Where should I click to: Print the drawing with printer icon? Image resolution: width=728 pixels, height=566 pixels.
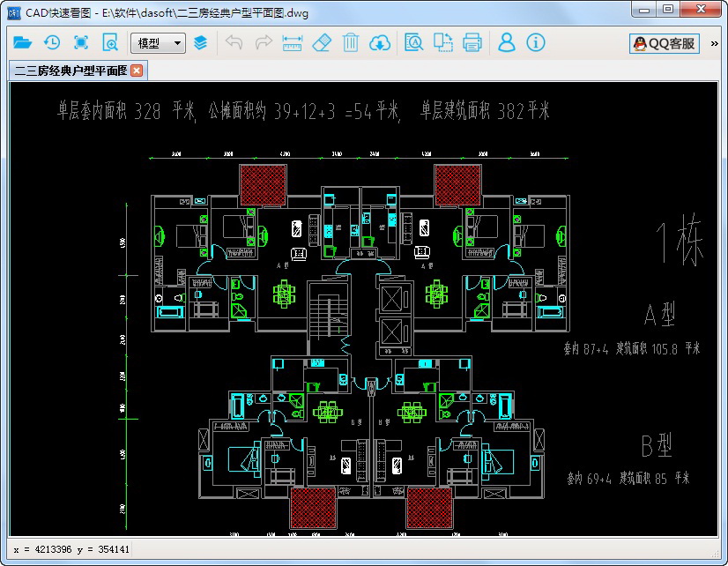[x=472, y=42]
